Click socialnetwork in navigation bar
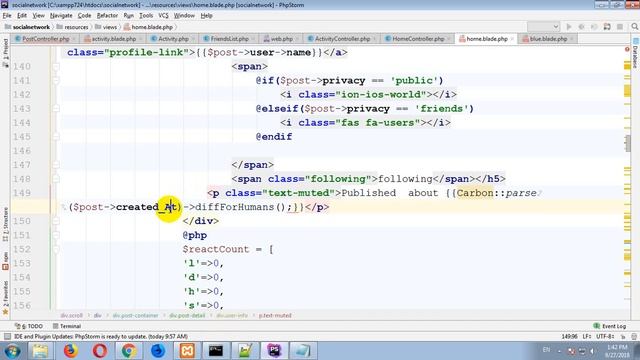The width and height of the screenshot is (640, 360). click(x=27, y=27)
